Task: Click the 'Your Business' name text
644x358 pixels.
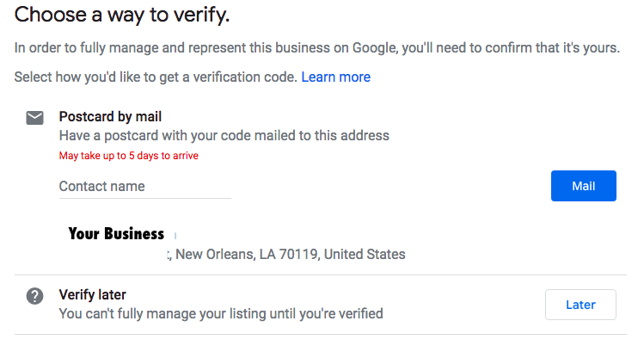Action: pos(116,233)
